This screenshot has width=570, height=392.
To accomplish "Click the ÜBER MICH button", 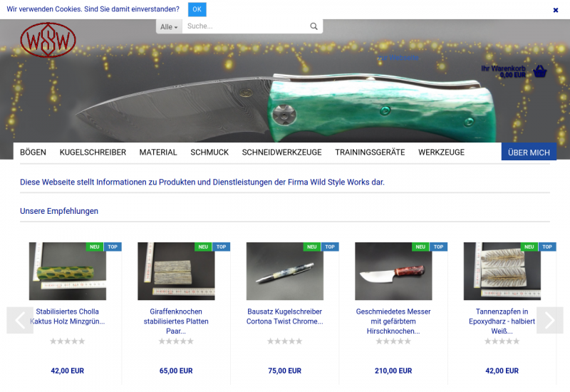I will (529, 153).
